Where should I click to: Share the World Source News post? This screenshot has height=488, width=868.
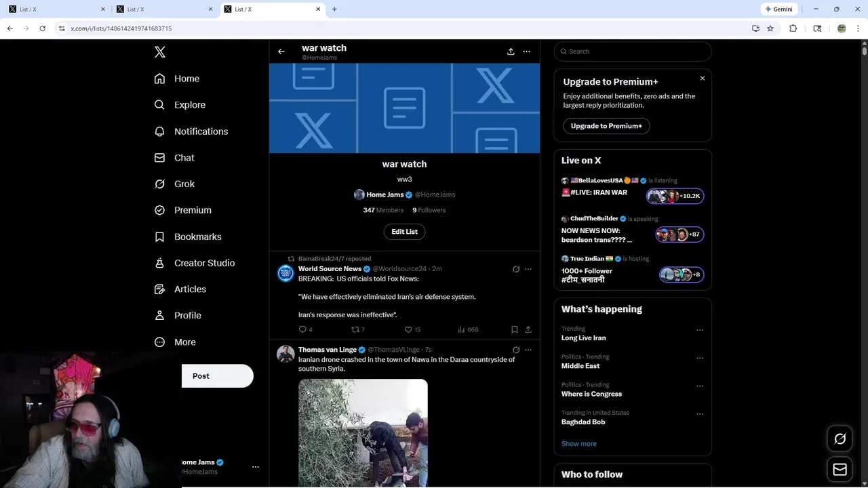tap(528, 329)
